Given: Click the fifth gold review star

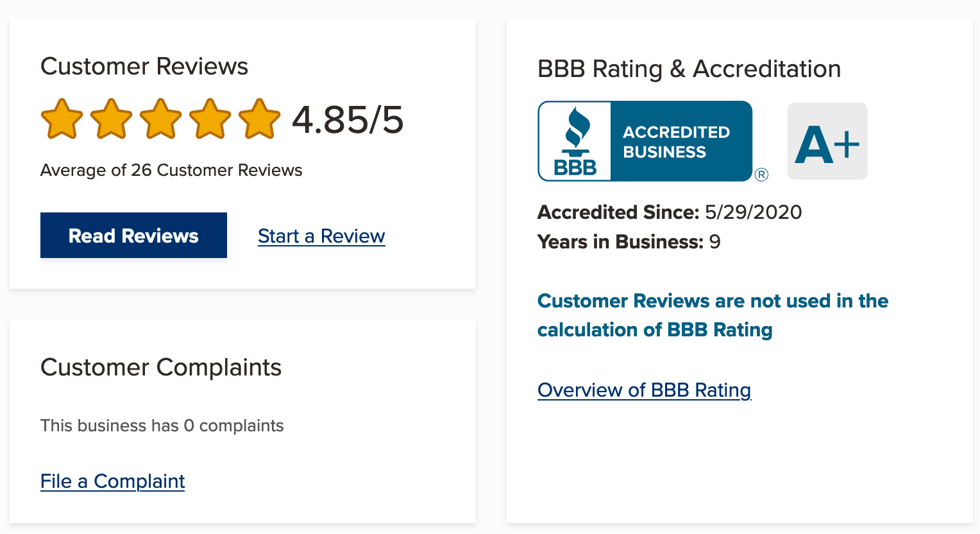Looking at the screenshot, I should click(259, 119).
